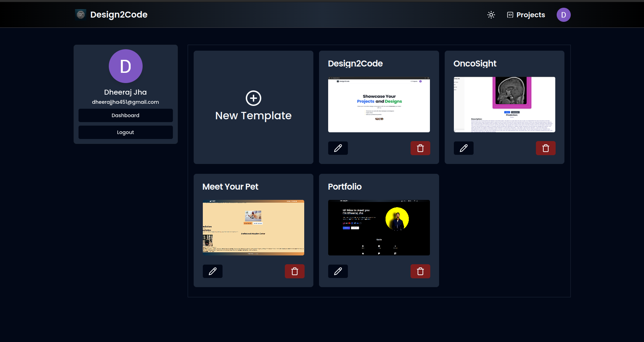Viewport: 644px width, 342px height.
Task: Click the Portfolio card title
Action: tap(345, 187)
